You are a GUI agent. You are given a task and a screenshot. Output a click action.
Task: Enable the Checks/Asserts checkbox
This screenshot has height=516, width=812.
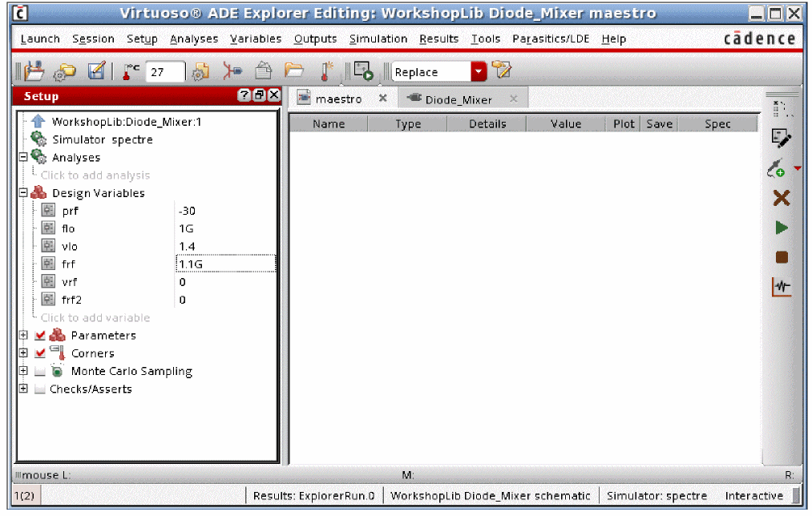click(40, 389)
